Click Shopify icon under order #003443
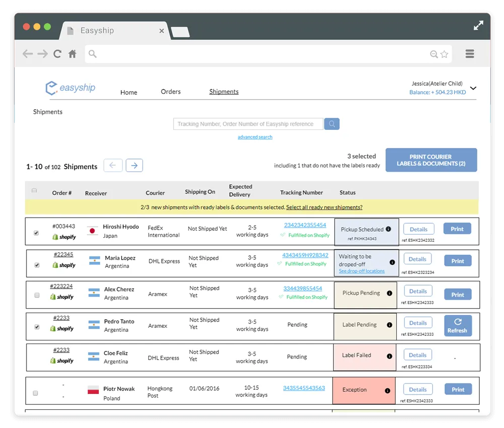 (64, 237)
